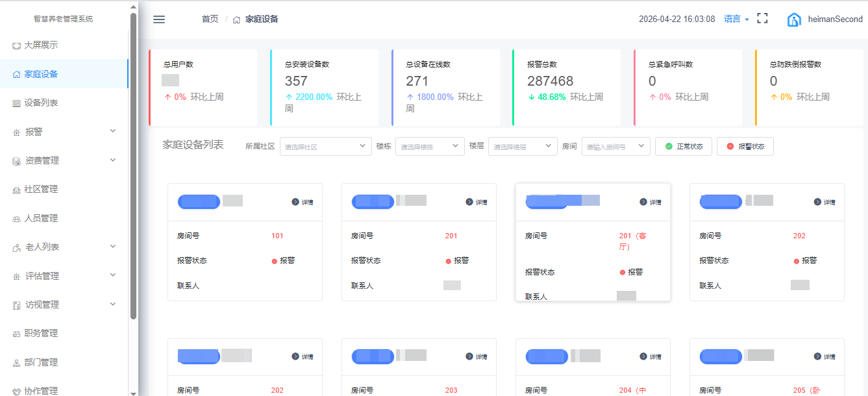The width and height of the screenshot is (868, 396).
Task: Click the hamburger menu collapse icon
Action: pyautogui.click(x=159, y=19)
